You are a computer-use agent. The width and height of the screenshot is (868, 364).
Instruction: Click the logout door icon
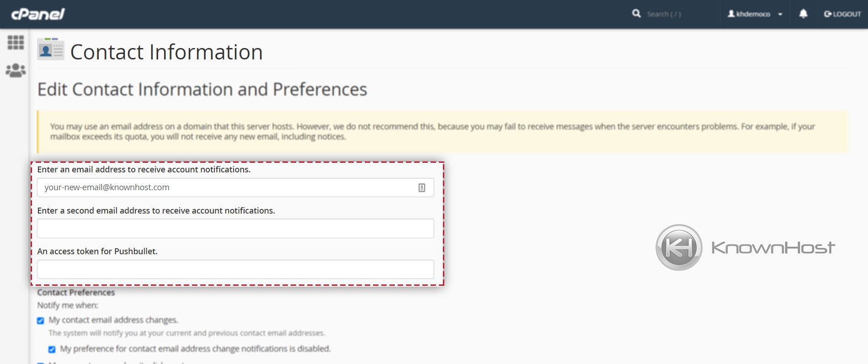pyautogui.click(x=828, y=14)
